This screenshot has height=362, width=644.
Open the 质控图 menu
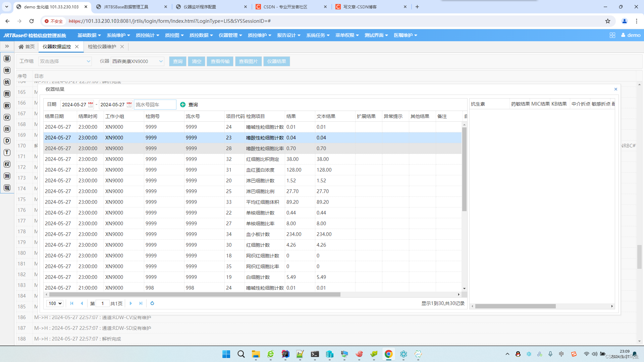pos(174,35)
